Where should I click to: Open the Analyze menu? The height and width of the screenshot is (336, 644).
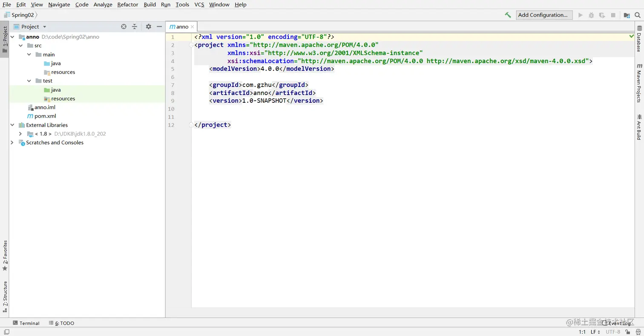(103, 5)
